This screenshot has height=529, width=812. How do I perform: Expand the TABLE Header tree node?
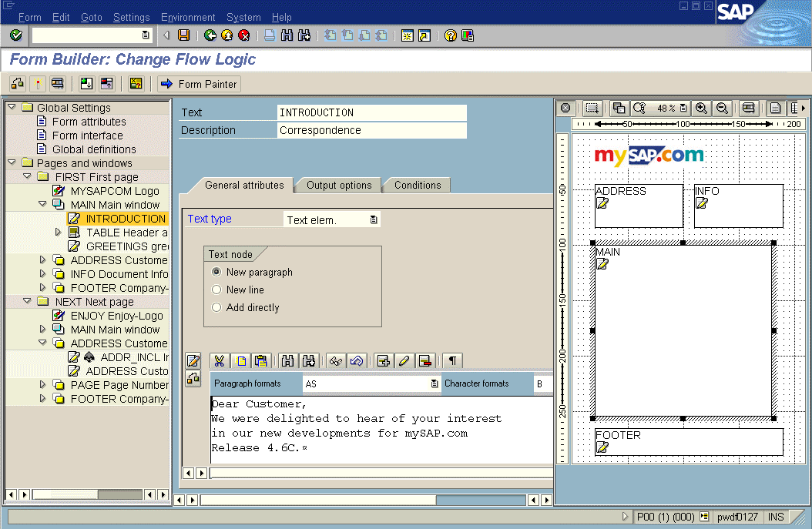(x=59, y=233)
